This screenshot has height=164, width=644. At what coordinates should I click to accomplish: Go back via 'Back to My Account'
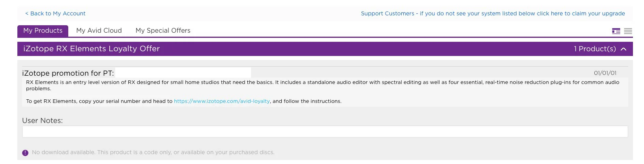[x=55, y=13]
